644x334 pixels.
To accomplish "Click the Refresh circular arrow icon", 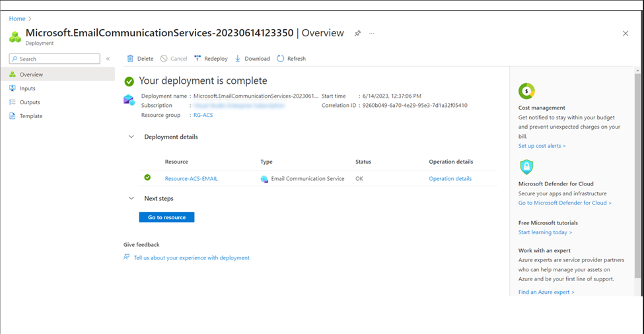I will coord(281,59).
